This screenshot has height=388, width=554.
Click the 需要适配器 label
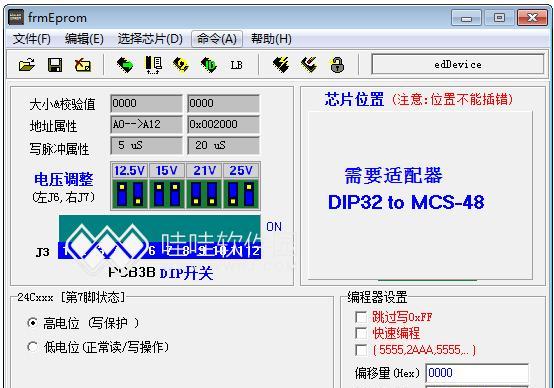(x=393, y=175)
